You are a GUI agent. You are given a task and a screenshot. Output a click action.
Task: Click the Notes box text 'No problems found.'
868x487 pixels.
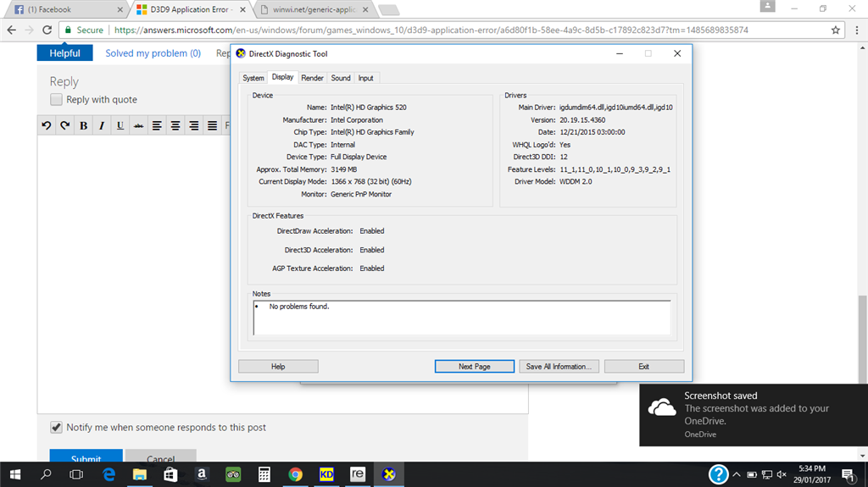coord(299,306)
